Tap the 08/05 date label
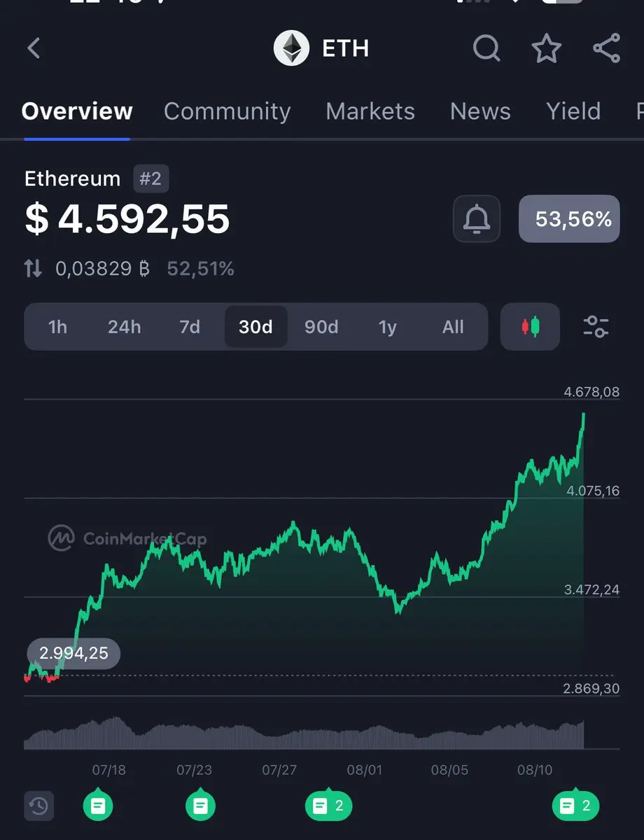The image size is (644, 840). pyautogui.click(x=449, y=770)
